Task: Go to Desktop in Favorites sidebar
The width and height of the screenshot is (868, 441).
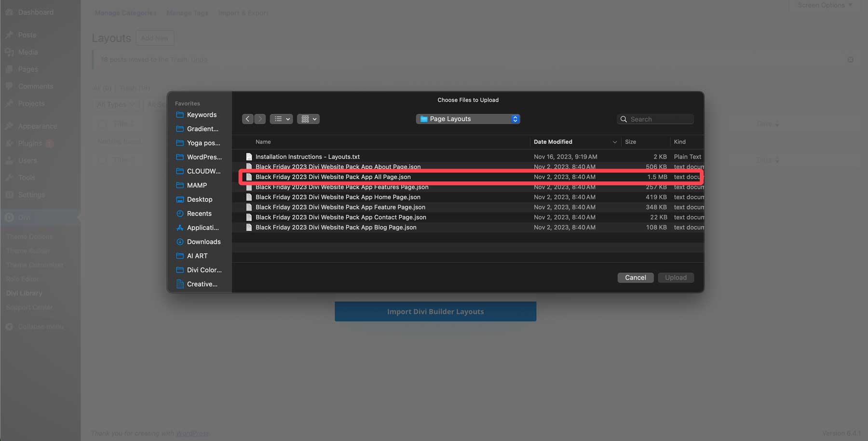Action: [x=194, y=200]
